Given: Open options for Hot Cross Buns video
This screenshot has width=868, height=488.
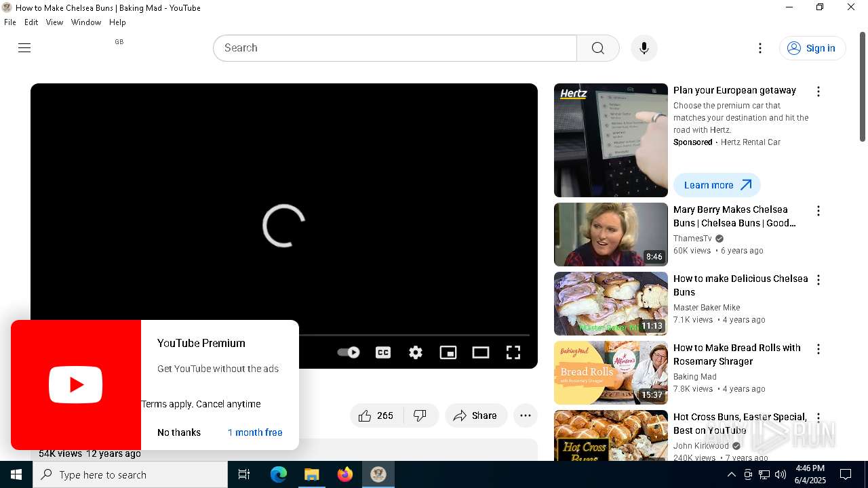Looking at the screenshot, I should pos(818,418).
